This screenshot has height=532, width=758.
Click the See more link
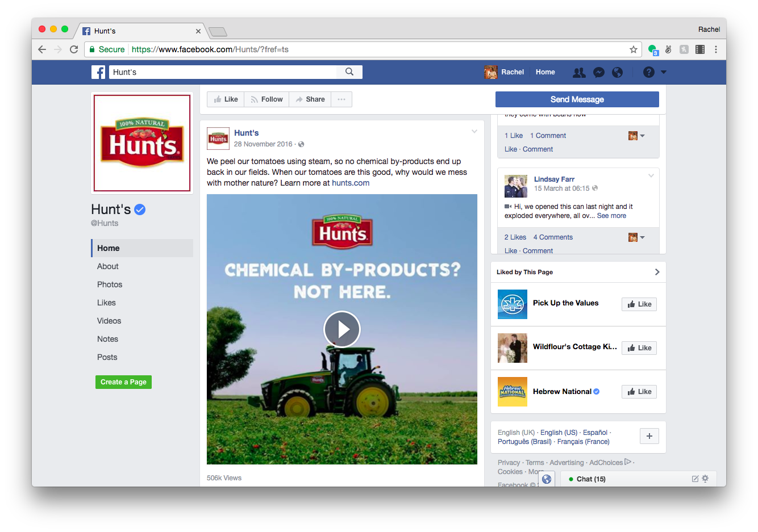tap(611, 216)
